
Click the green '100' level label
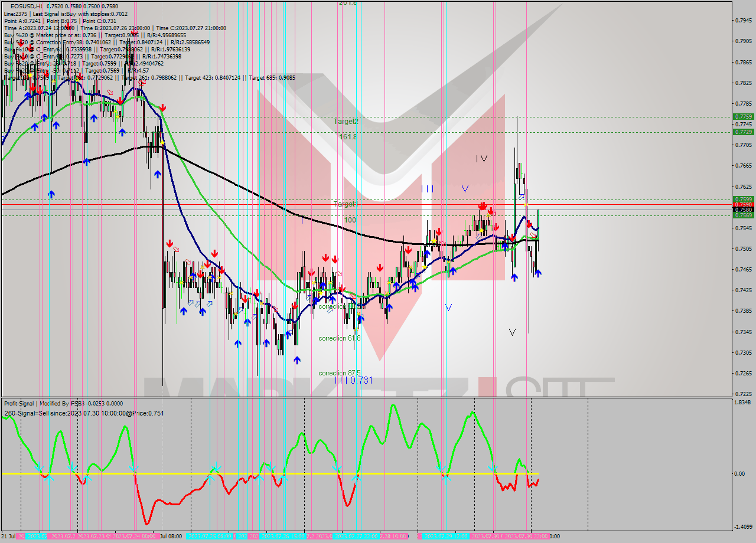click(350, 220)
